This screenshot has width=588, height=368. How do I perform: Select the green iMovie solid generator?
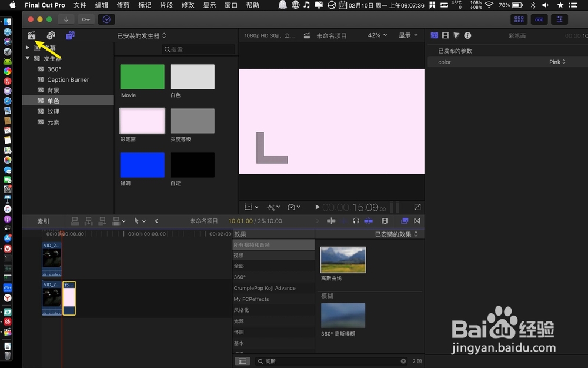[x=142, y=77]
